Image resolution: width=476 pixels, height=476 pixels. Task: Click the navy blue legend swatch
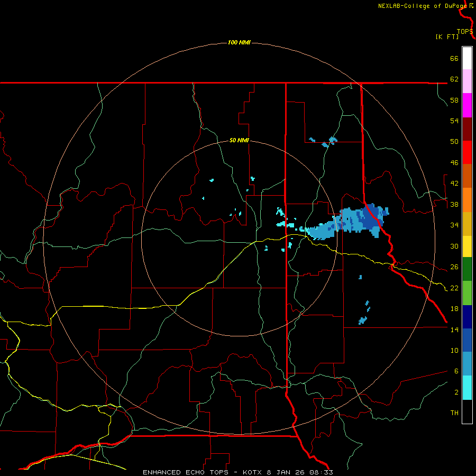467,317
